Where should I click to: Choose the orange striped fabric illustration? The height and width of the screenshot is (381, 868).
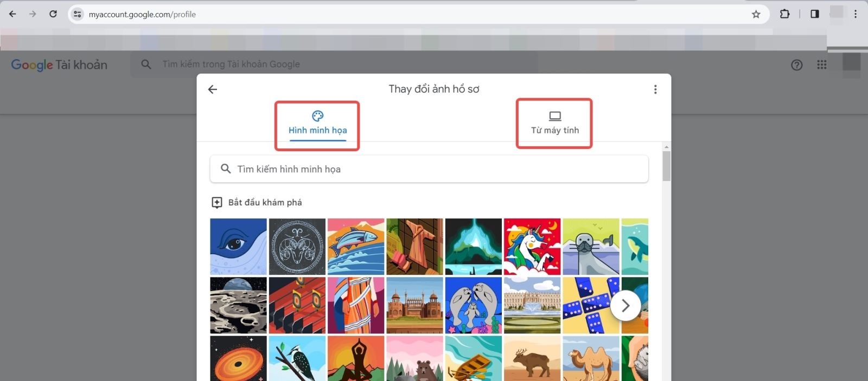[356, 306]
